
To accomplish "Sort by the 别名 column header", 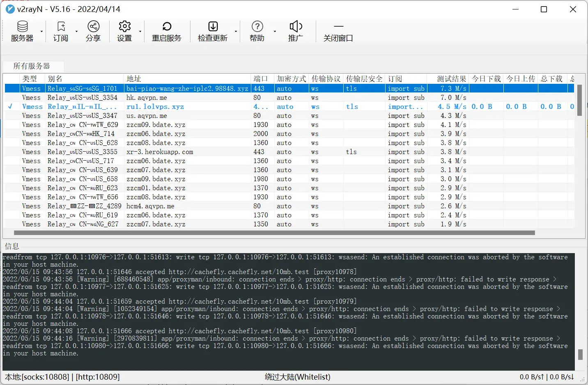I will 84,78.
